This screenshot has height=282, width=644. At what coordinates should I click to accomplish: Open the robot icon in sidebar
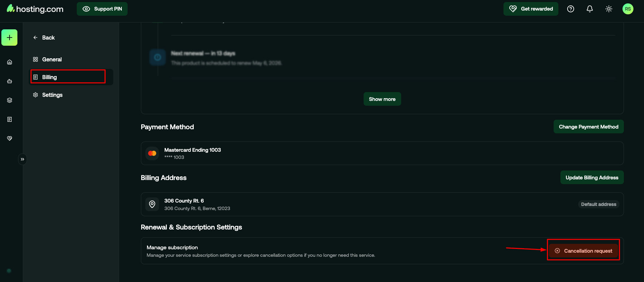(10, 81)
